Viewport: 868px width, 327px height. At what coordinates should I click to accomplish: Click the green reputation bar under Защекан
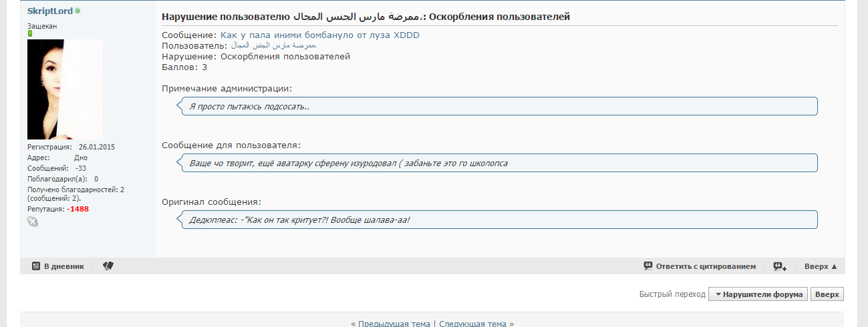point(30,33)
